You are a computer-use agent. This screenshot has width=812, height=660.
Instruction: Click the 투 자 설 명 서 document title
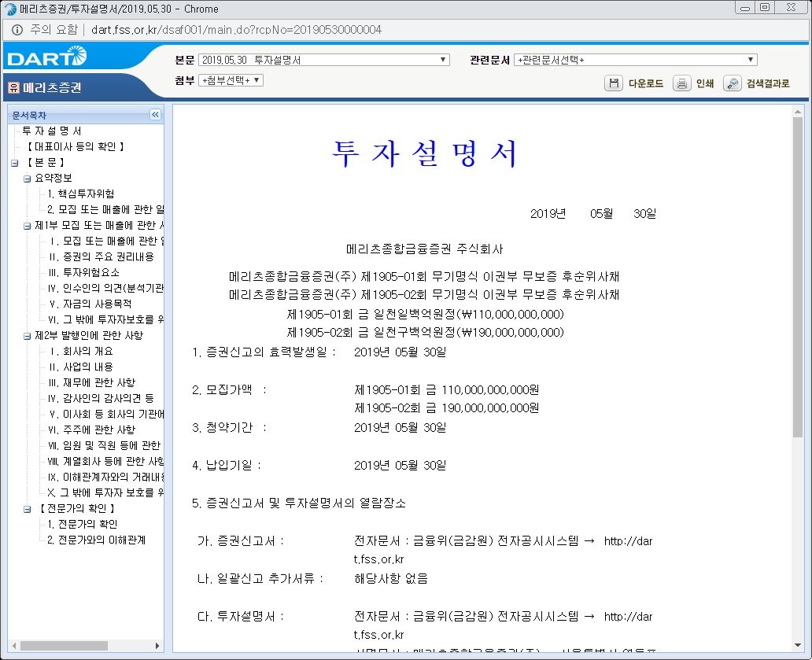click(x=425, y=153)
